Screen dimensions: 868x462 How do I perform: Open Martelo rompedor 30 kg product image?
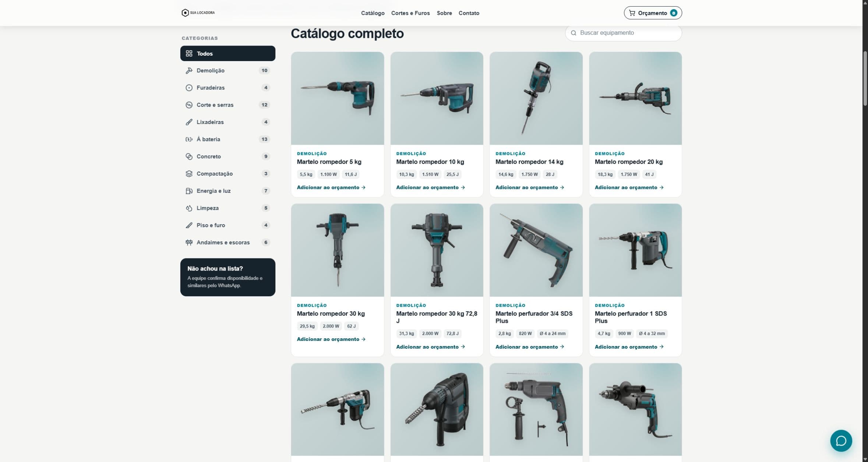[337, 250]
